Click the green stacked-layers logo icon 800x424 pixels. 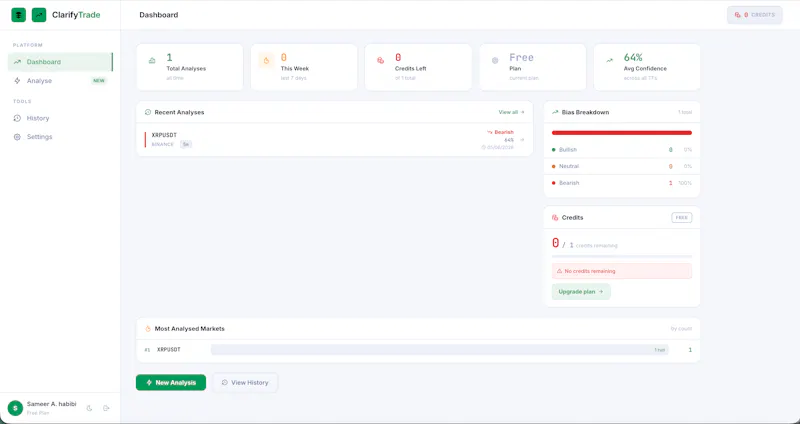point(19,15)
